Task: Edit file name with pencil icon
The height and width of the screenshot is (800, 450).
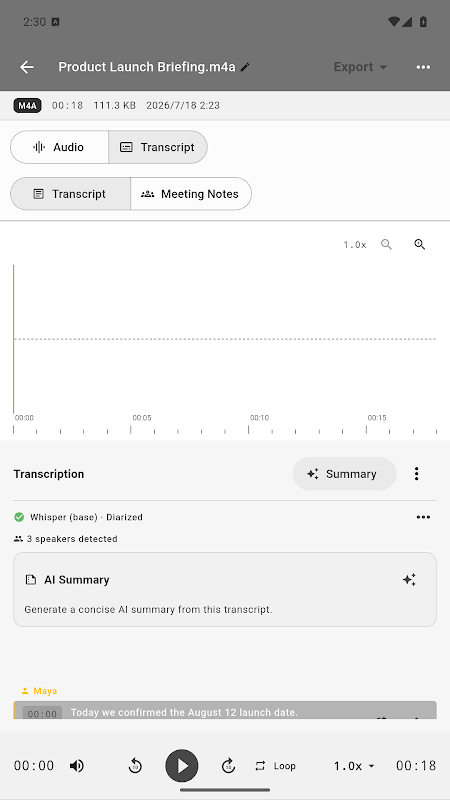Action: point(245,67)
